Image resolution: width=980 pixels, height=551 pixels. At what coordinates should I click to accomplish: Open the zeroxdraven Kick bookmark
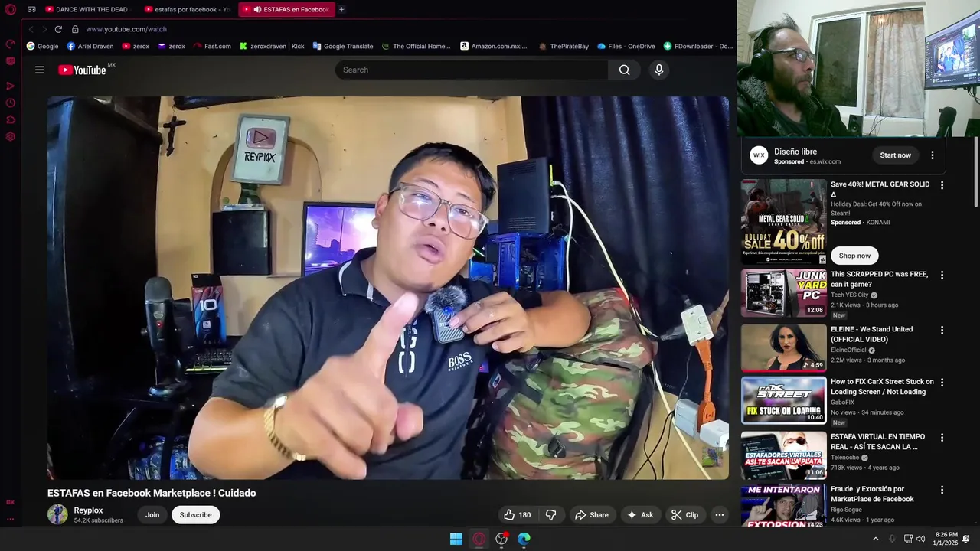(x=272, y=46)
